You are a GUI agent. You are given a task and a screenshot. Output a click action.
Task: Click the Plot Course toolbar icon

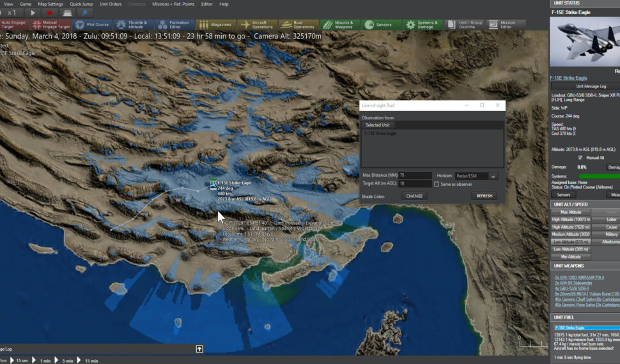point(92,25)
